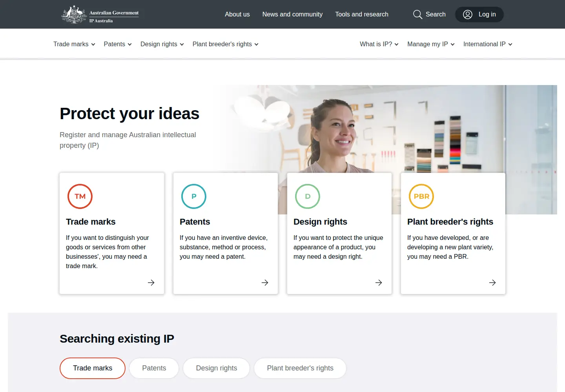Open the Patents card heading
565x392 pixels.
tap(195, 222)
